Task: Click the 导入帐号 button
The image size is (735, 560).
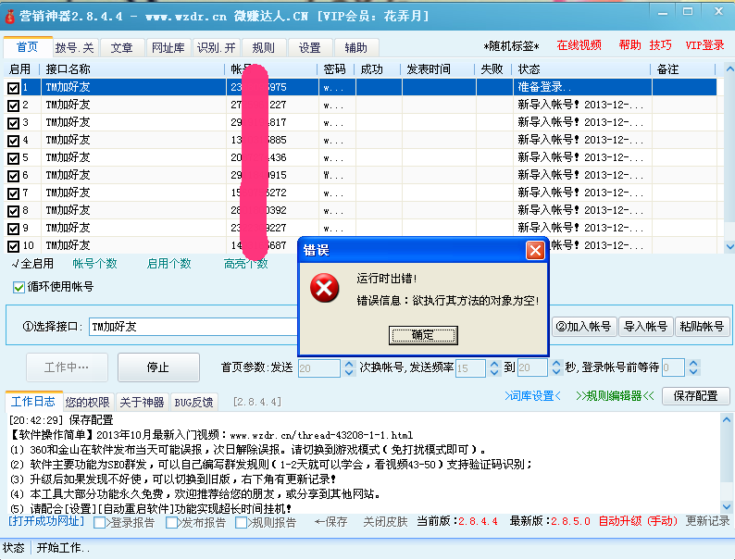Action: point(645,327)
